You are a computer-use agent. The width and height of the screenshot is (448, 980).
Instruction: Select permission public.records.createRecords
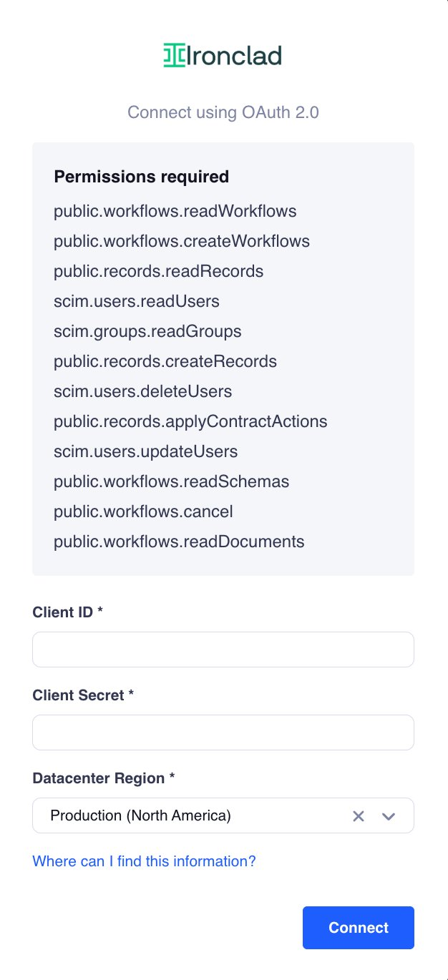pyautogui.click(x=165, y=361)
